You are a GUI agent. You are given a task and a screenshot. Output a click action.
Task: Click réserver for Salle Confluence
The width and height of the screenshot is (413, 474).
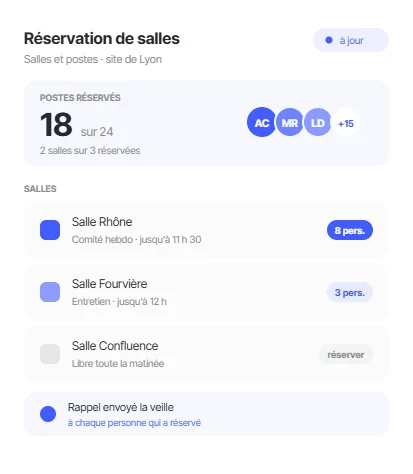pos(346,354)
